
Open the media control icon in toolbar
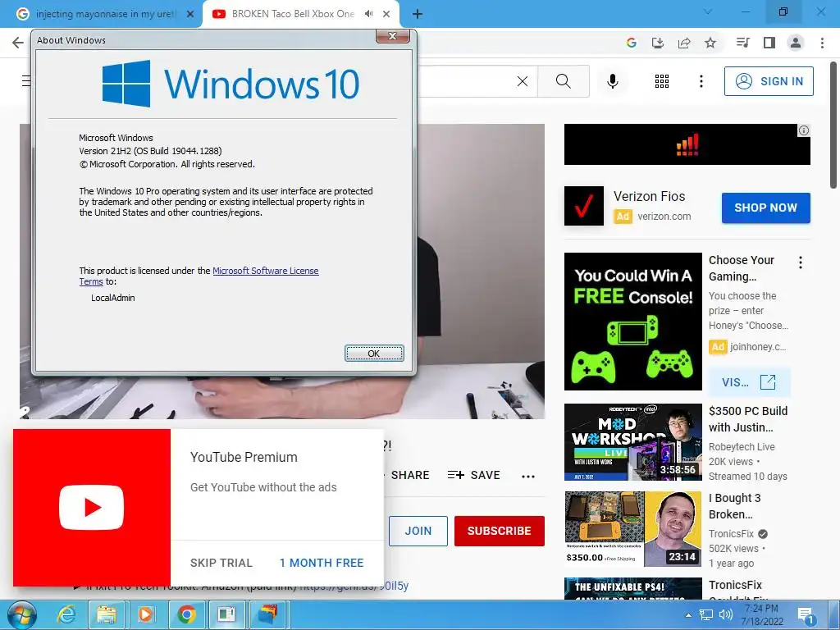point(743,43)
